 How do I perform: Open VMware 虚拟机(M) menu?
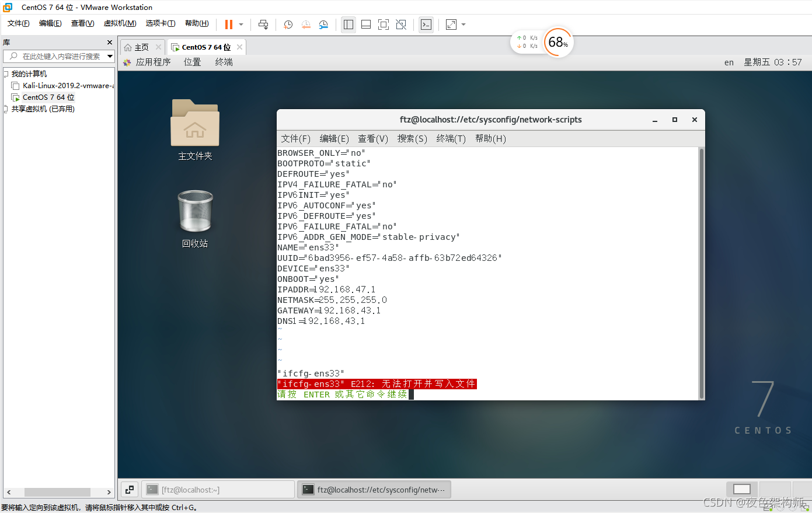[120, 23]
